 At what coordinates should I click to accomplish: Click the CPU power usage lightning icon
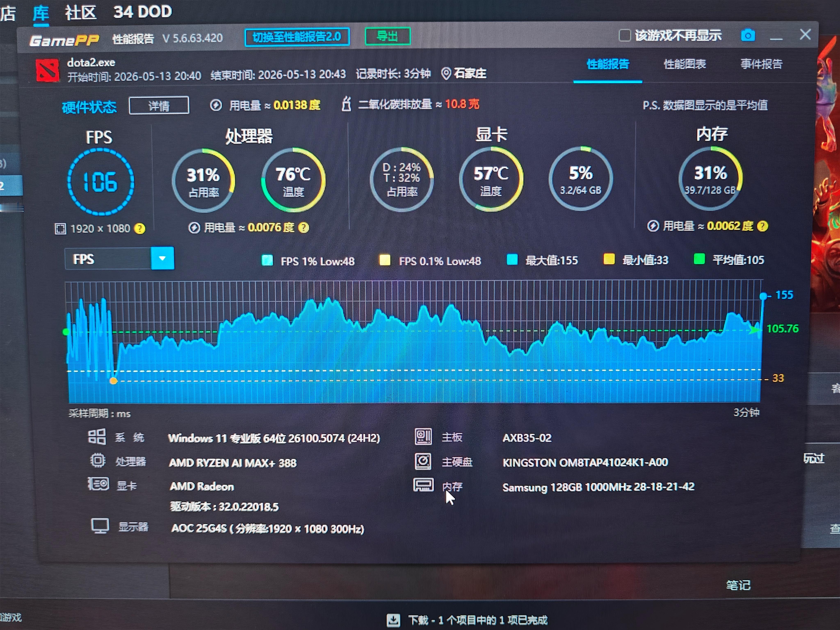pyautogui.click(x=194, y=227)
